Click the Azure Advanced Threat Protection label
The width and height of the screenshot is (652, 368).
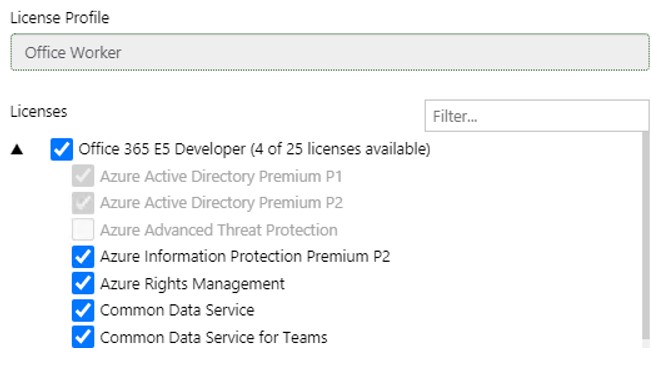point(219,230)
